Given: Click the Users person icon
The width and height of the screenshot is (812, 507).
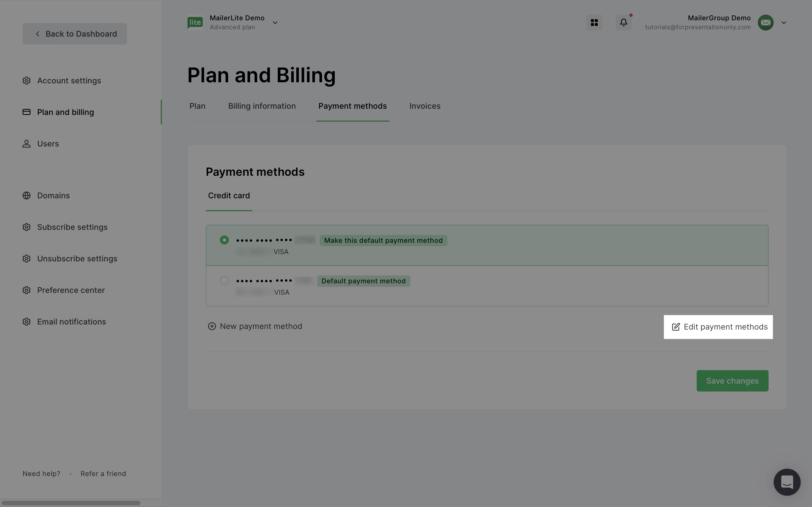Looking at the screenshot, I should pyautogui.click(x=27, y=144).
